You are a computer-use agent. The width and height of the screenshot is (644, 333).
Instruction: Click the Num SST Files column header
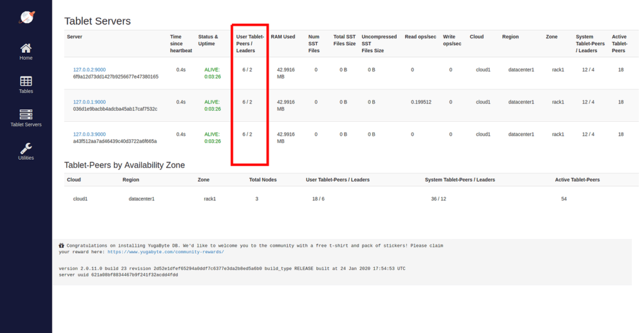(314, 43)
